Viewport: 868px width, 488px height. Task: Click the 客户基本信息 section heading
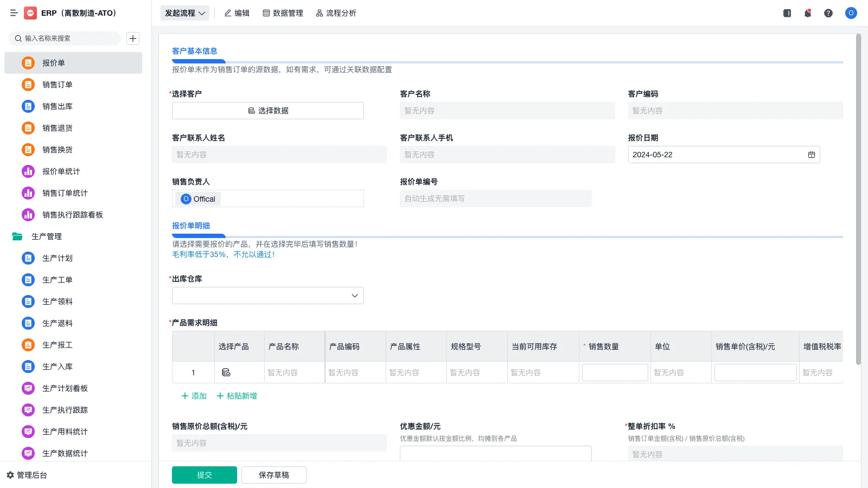coord(195,51)
